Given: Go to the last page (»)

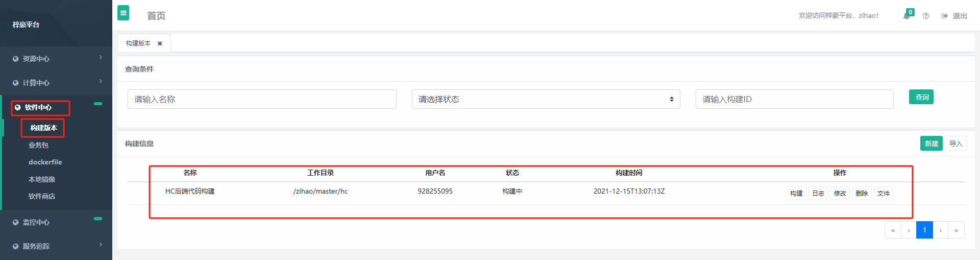Looking at the screenshot, I should 956,230.
